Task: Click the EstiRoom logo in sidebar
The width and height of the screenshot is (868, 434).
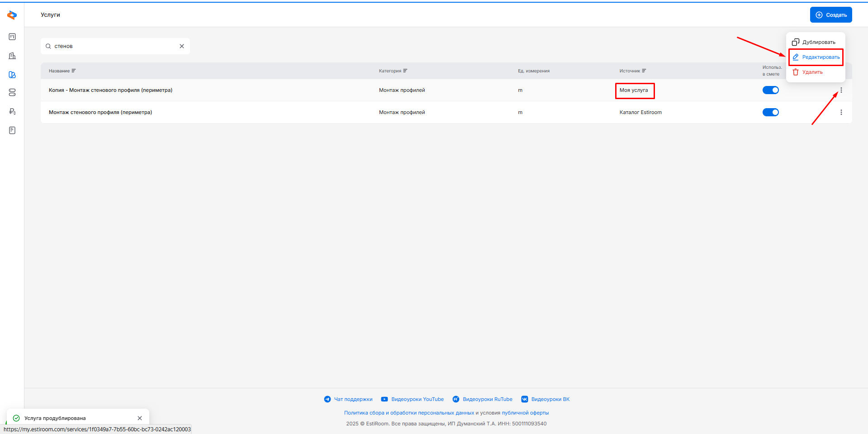Action: (12, 15)
